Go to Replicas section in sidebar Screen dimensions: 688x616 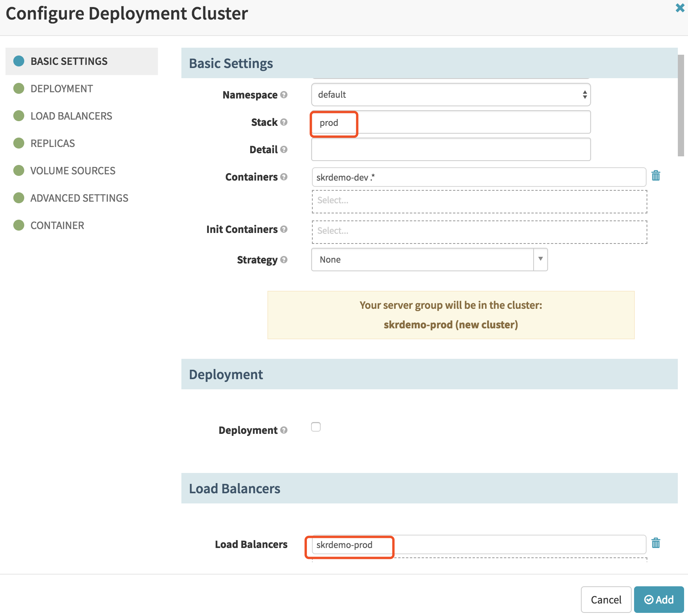coord(52,143)
